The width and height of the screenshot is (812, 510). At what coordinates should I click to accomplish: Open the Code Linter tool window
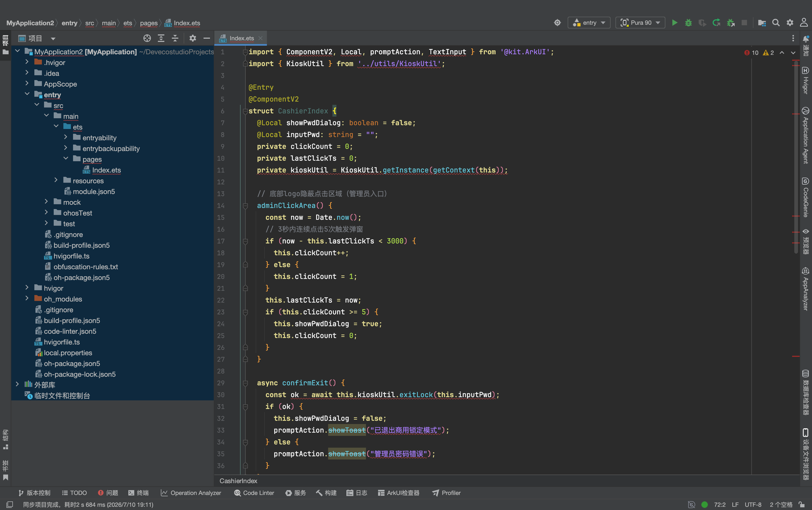pyautogui.click(x=254, y=493)
